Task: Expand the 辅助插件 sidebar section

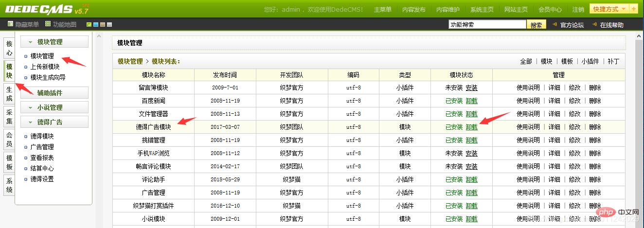Action: (54, 93)
